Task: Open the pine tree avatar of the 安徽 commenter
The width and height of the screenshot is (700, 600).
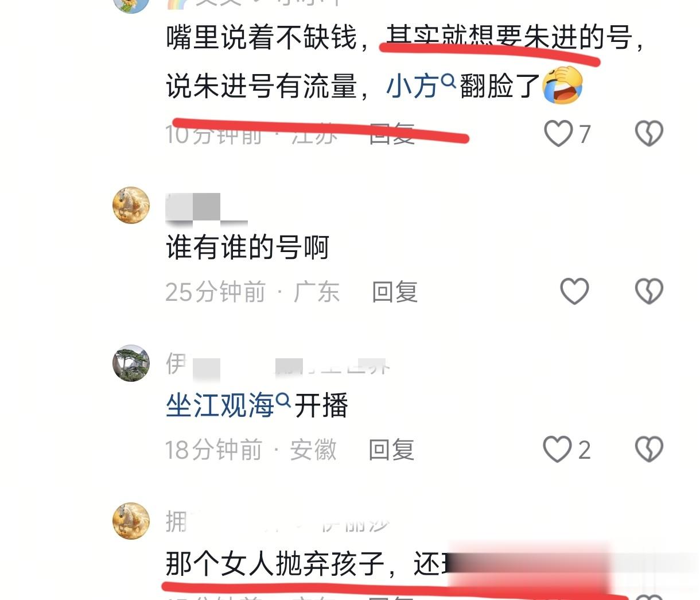Action: pyautogui.click(x=131, y=363)
